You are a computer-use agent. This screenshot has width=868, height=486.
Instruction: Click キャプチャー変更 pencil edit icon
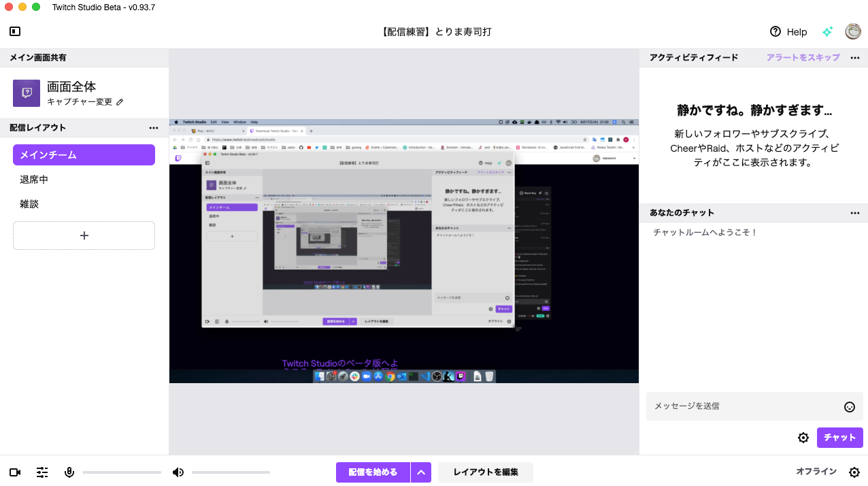(120, 102)
